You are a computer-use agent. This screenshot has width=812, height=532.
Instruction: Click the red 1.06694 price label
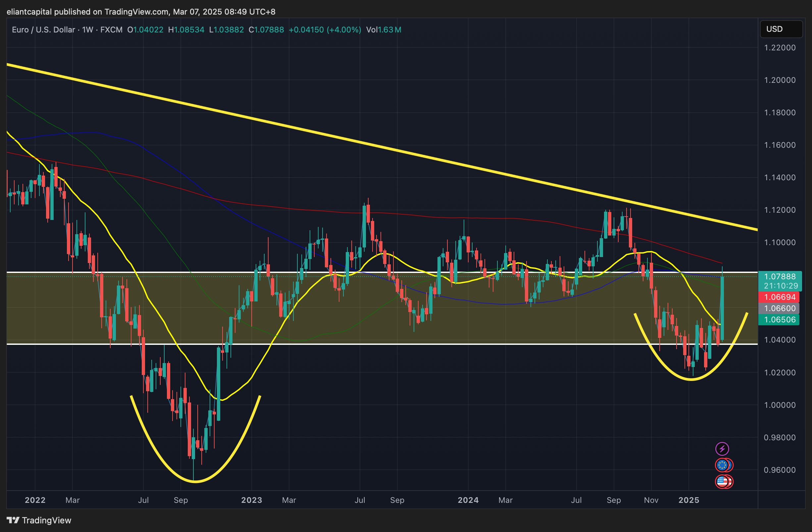[x=780, y=297]
